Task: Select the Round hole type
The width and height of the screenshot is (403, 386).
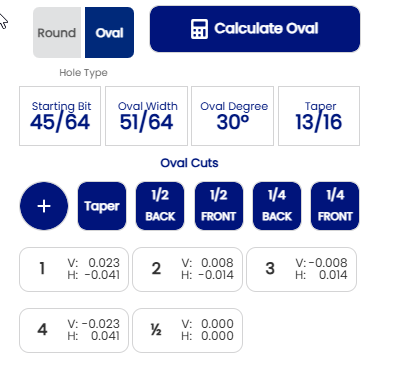Action: 57,33
